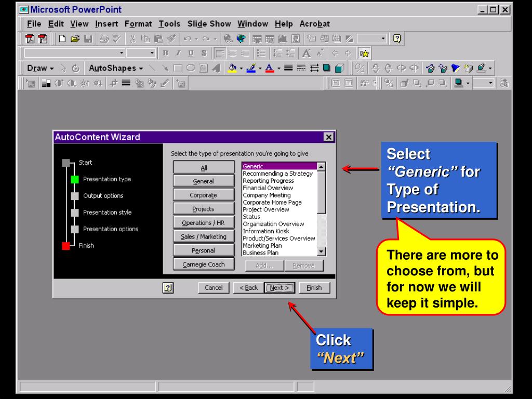
Task: Expand the AutoShapes dropdown
Action: coord(116,68)
